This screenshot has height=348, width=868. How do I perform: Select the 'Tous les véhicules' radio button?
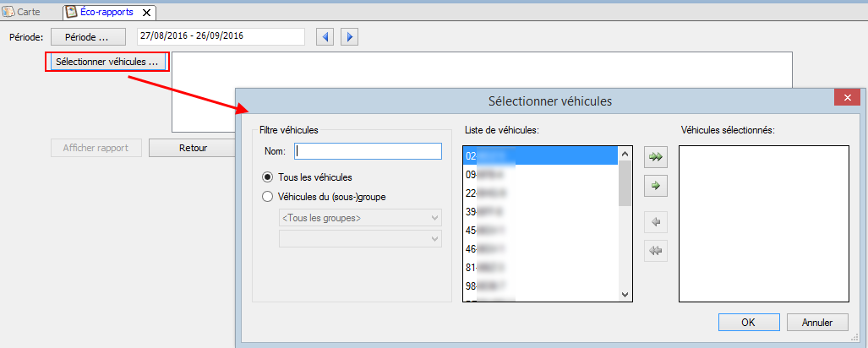pos(268,177)
